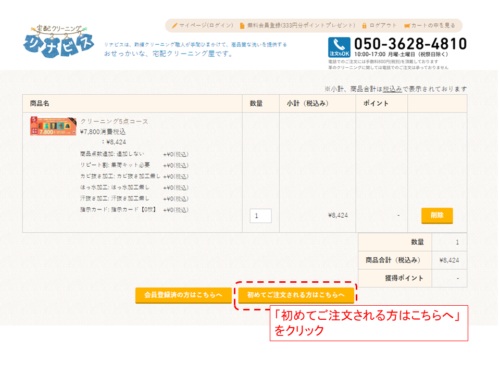The height and width of the screenshot is (375, 500).
Task: Click the document icon for free member registration
Action: pos(242,25)
